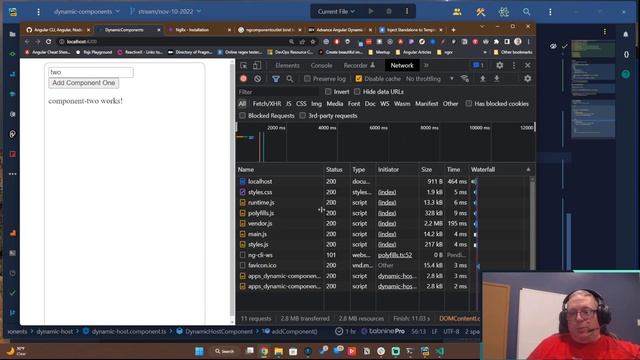Focus the component name input with "two"
Image resolution: width=640 pixels, height=360 pixels.
pyautogui.click(x=91, y=72)
